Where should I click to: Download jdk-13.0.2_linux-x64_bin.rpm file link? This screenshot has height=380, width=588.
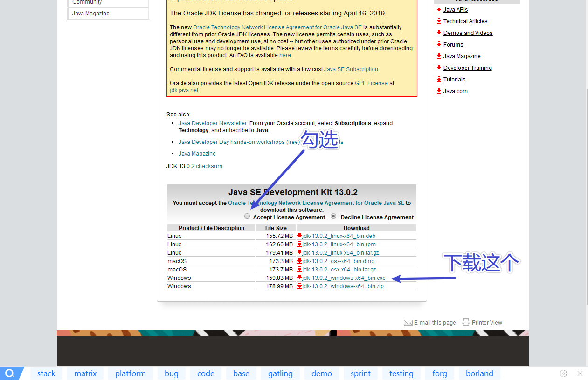click(339, 244)
